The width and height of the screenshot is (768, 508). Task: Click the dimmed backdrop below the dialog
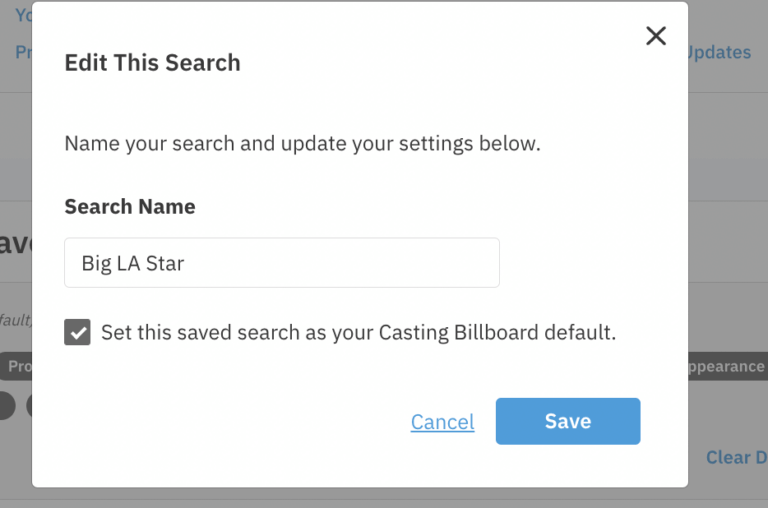click(360, 498)
